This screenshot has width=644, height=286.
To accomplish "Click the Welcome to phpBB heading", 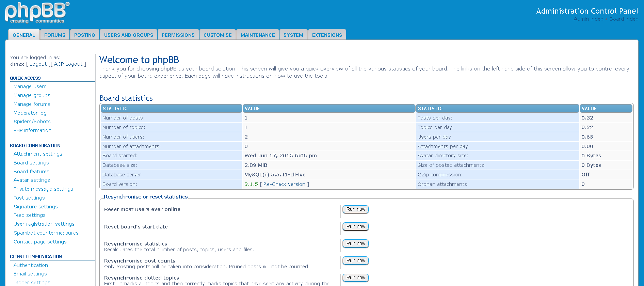I will [139, 60].
